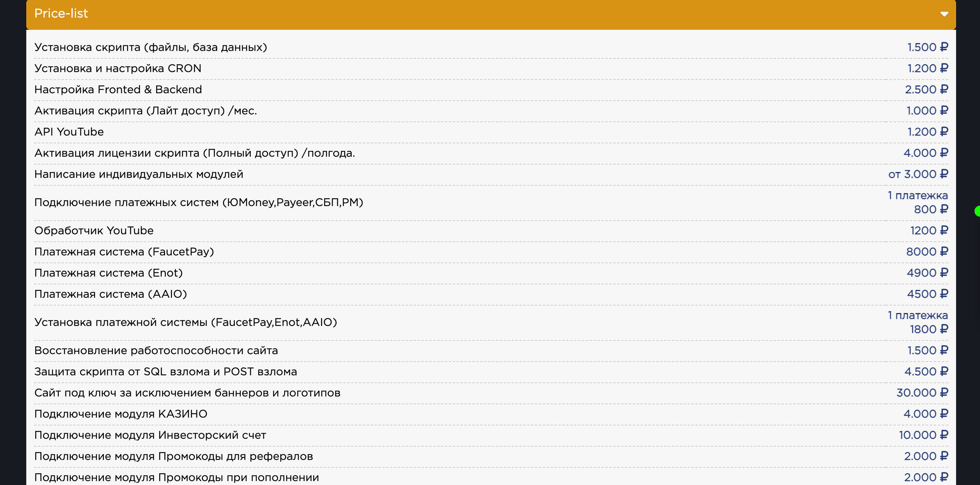This screenshot has height=485, width=980.
Task: Click 'Платежная система (AAIO)' entry
Action: pyautogui.click(x=111, y=294)
